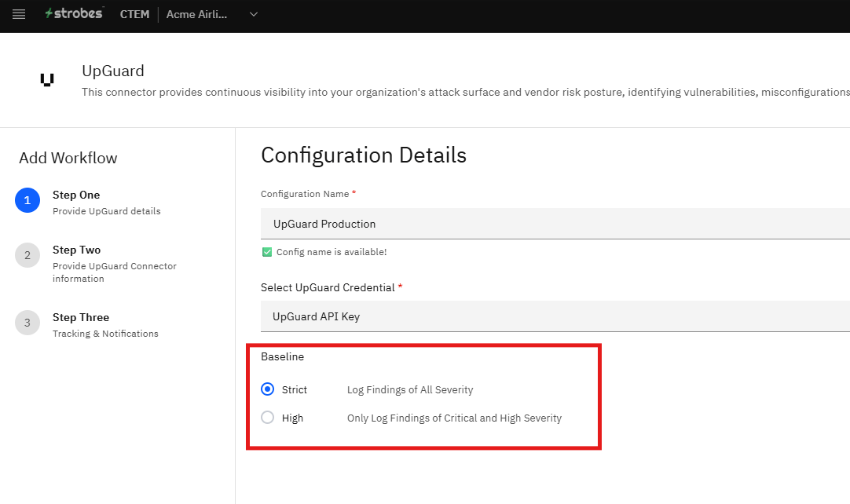This screenshot has height=504, width=850.
Task: Click the 'Log Findings of All Severity' text
Action: tap(410, 389)
